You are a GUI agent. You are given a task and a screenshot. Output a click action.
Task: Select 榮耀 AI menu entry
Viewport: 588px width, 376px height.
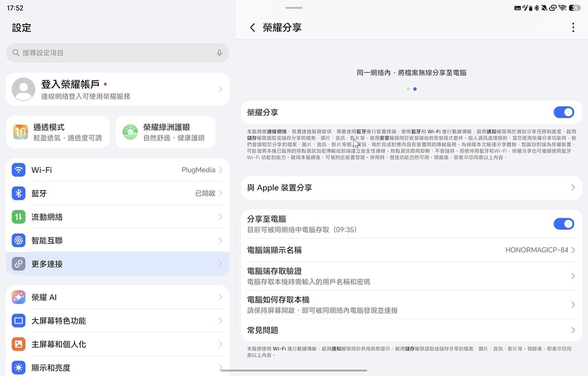click(x=117, y=297)
